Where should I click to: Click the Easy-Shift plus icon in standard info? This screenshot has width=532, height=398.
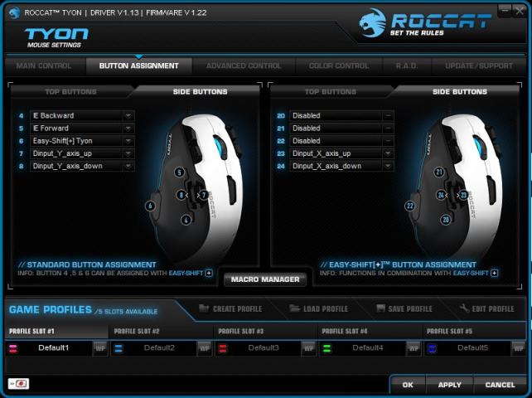point(209,273)
